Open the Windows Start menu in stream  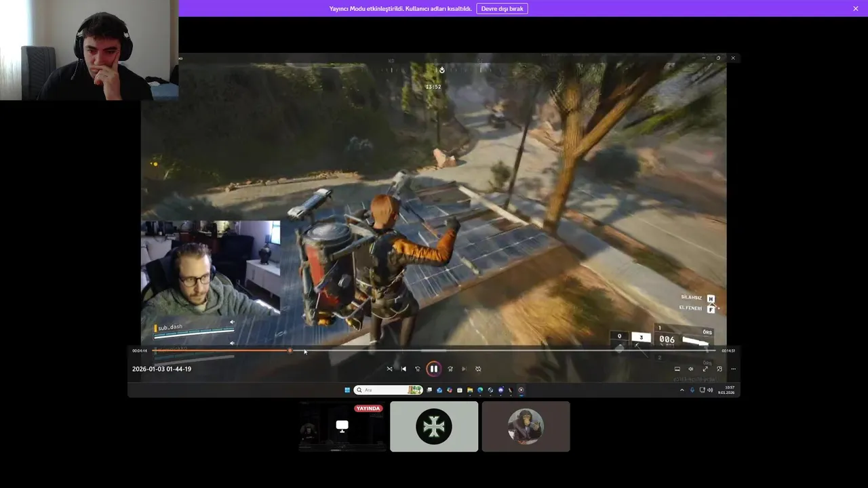point(347,390)
